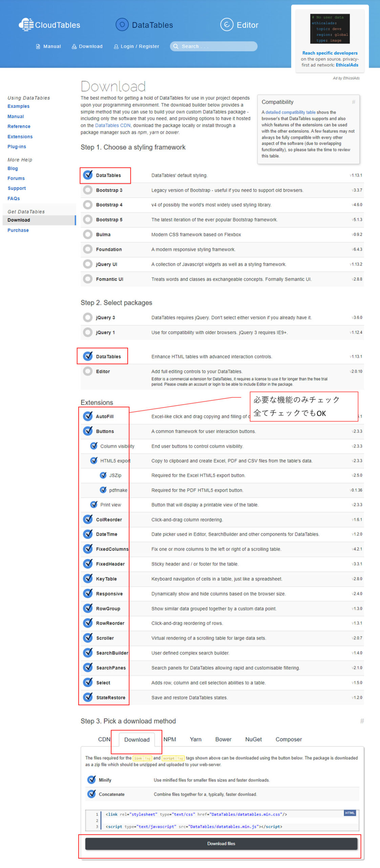
Task: Open the EthicalAds advertisement image
Action: click(330, 28)
